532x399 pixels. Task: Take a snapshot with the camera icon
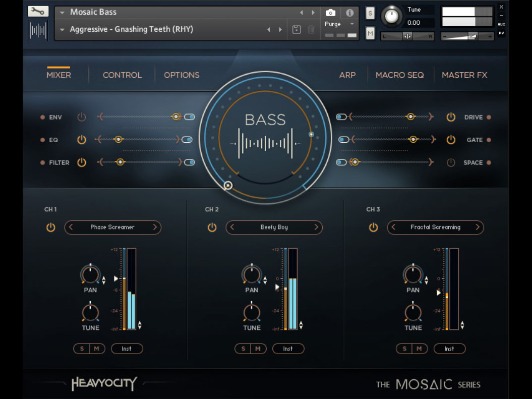[330, 13]
